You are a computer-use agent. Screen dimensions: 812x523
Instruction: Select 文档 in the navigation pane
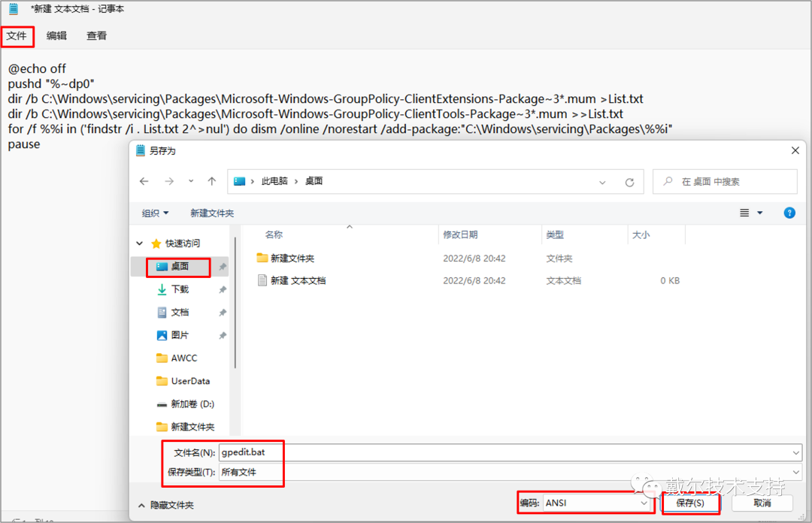click(x=180, y=313)
